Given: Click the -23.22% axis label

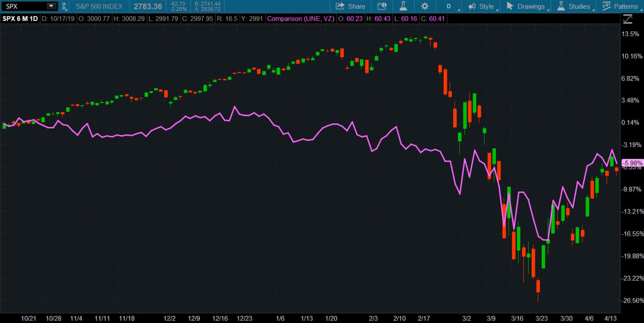Looking at the screenshot, I should pos(632,278).
